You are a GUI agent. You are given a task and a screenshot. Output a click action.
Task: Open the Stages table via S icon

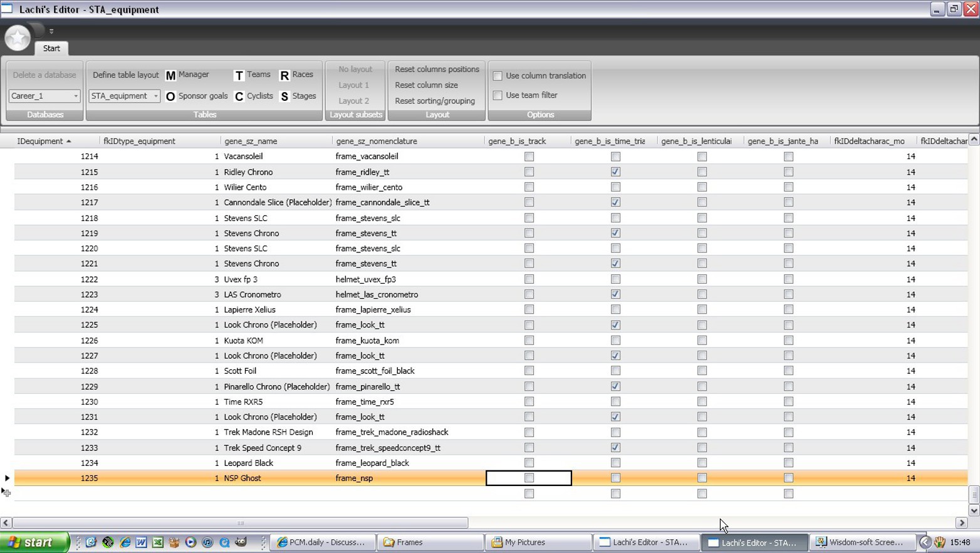coord(284,96)
